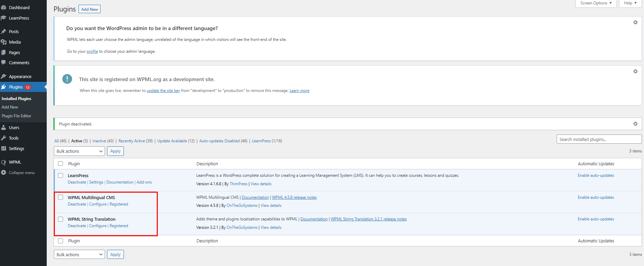Click the Settings sliders icon

coord(4,148)
